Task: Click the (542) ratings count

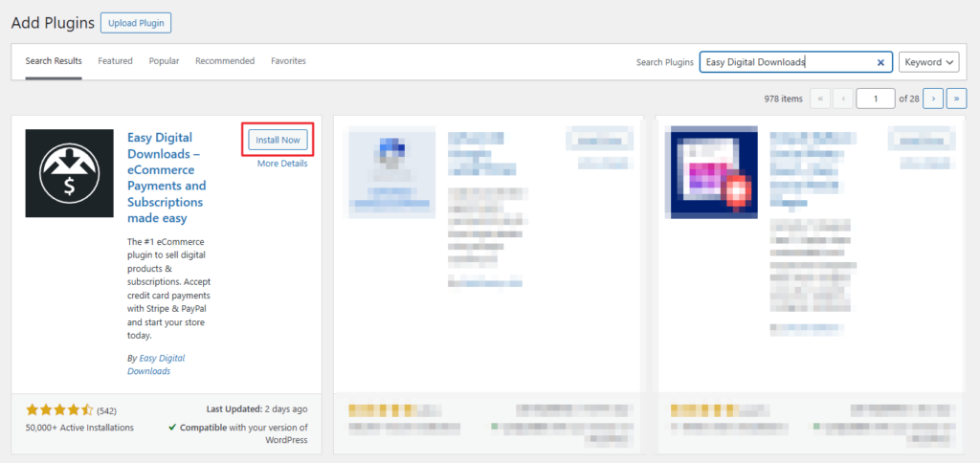Action: (107, 411)
